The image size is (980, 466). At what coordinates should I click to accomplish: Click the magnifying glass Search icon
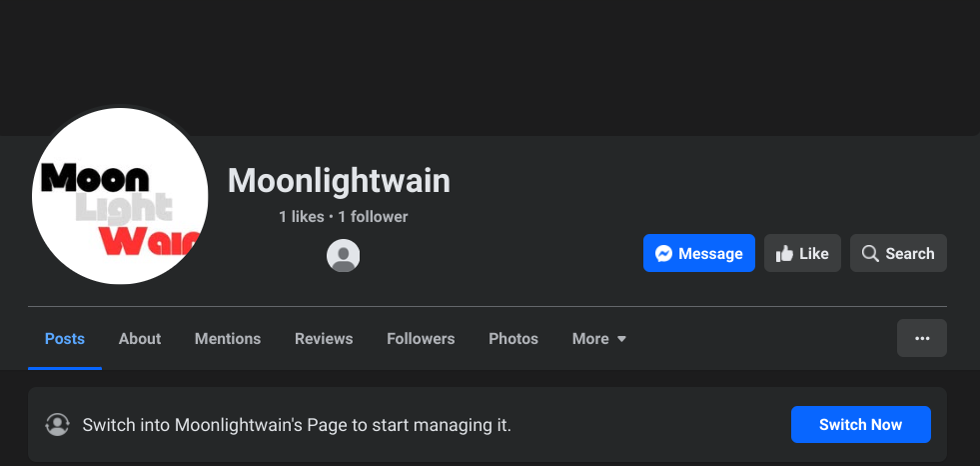point(870,254)
